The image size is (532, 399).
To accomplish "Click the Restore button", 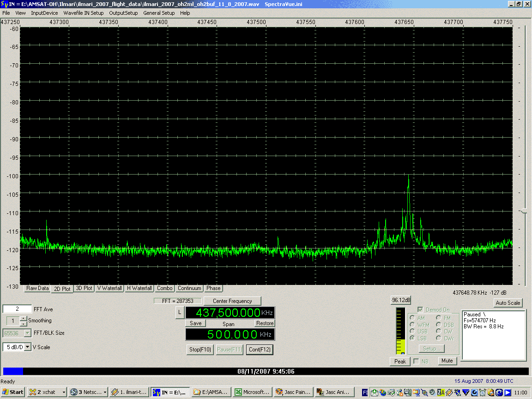I will tap(265, 323).
